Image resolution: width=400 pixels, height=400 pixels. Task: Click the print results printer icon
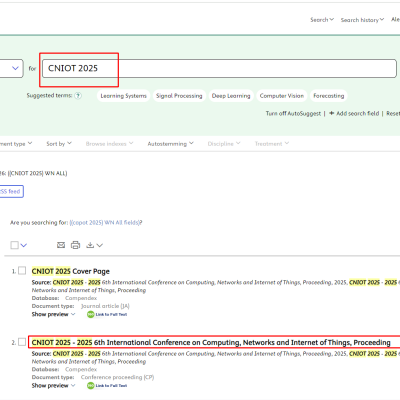point(75,245)
